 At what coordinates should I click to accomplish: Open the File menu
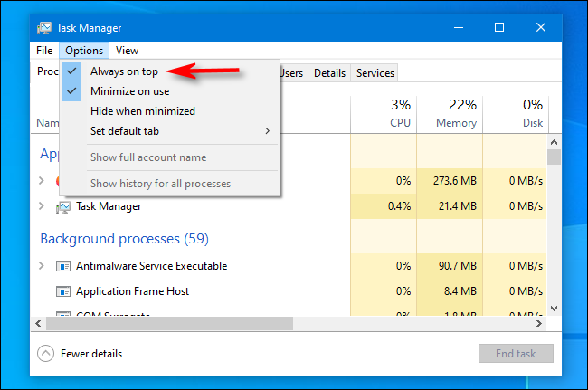(44, 51)
